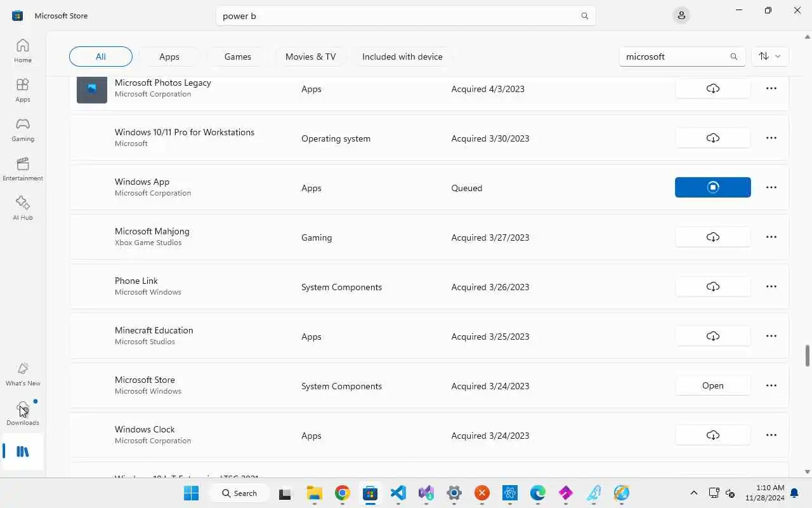
Task: Download Microsoft Mahjong
Action: 713,237
